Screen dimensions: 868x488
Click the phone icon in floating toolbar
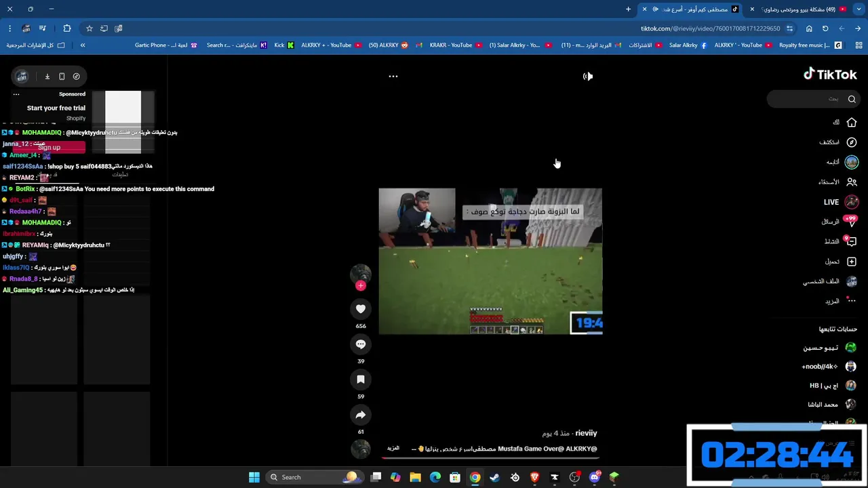coord(62,77)
